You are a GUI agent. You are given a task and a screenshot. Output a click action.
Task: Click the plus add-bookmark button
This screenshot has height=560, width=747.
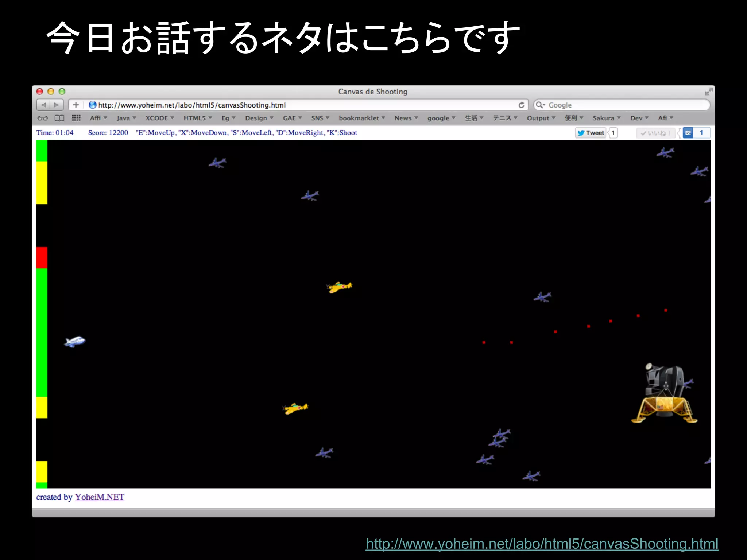(76, 105)
